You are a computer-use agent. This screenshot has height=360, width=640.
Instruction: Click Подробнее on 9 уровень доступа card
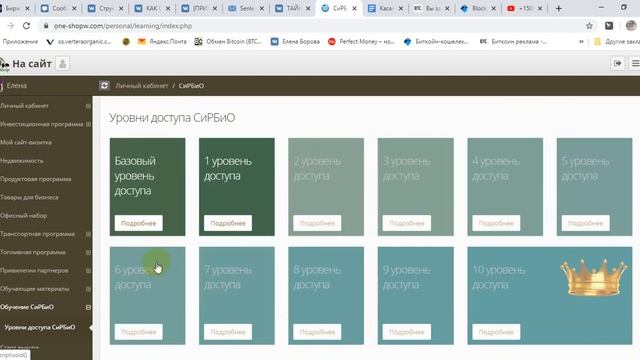(407, 332)
